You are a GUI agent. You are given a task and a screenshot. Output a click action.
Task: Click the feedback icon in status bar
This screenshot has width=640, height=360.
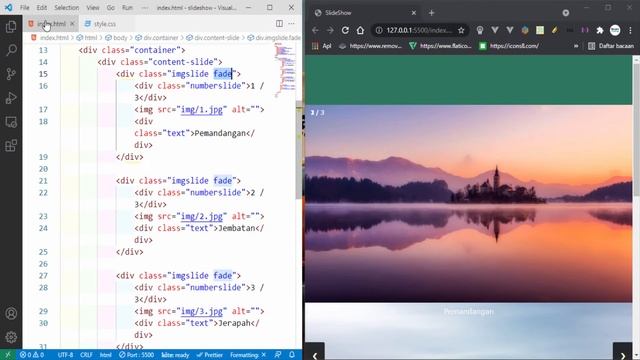(278, 355)
